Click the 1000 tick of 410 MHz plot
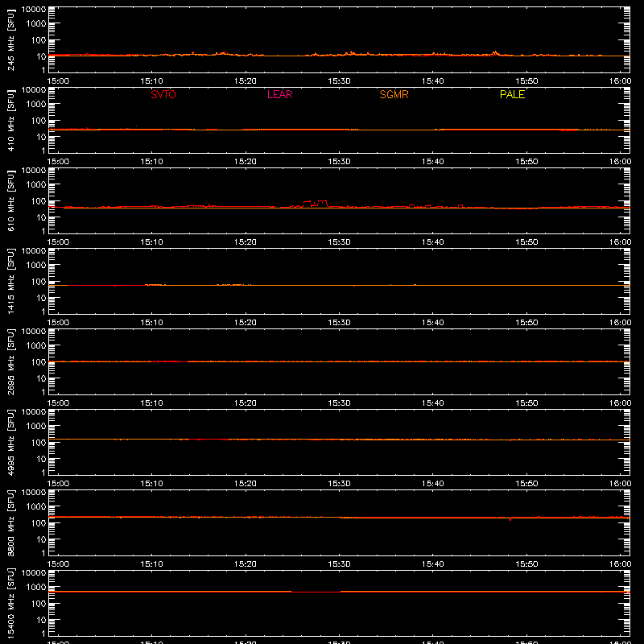This screenshot has width=644, height=644. tap(36, 105)
